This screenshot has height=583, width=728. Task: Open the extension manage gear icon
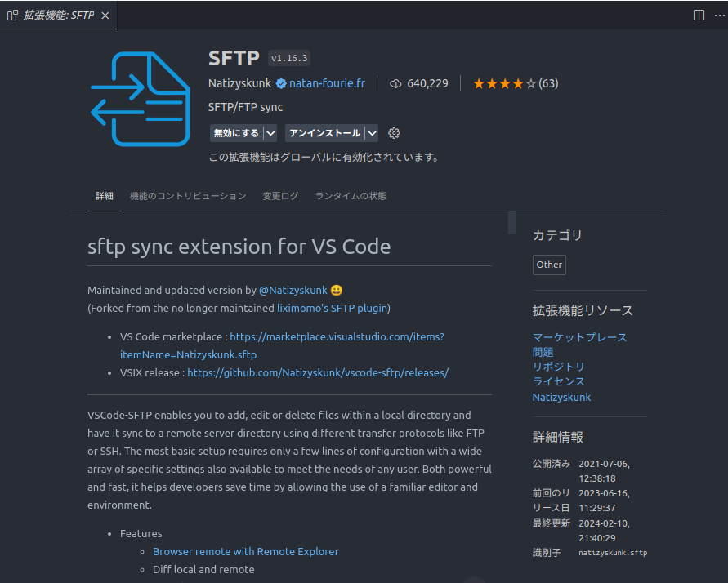point(394,133)
